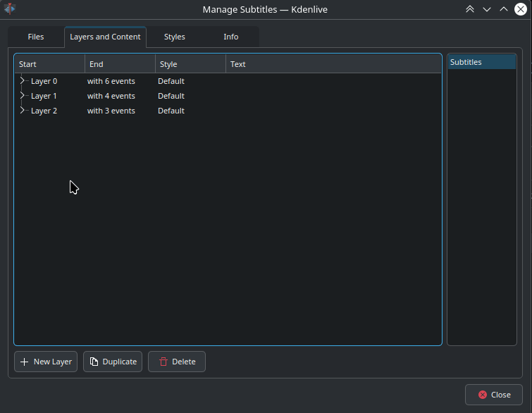Click the Kdenlive app icon in title bar
The width and height of the screenshot is (532, 413).
pos(10,9)
